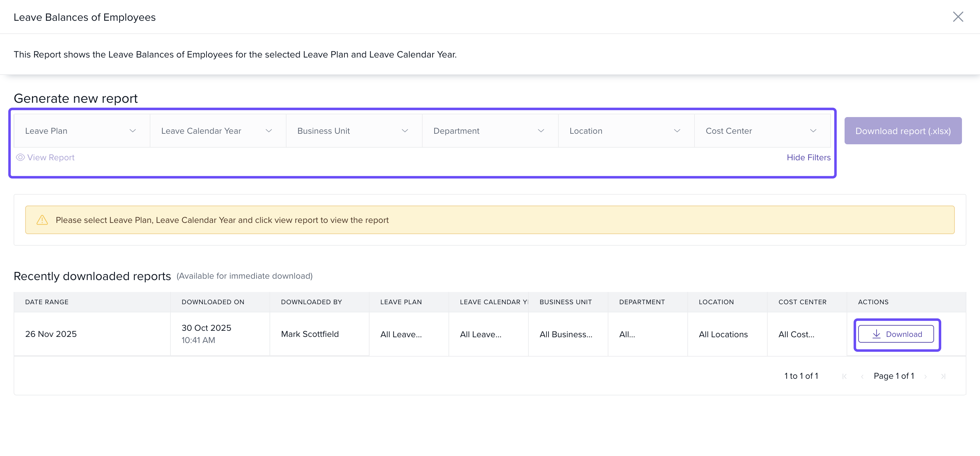
Task: Open the Business Unit filter dropdown
Action: pos(354,131)
